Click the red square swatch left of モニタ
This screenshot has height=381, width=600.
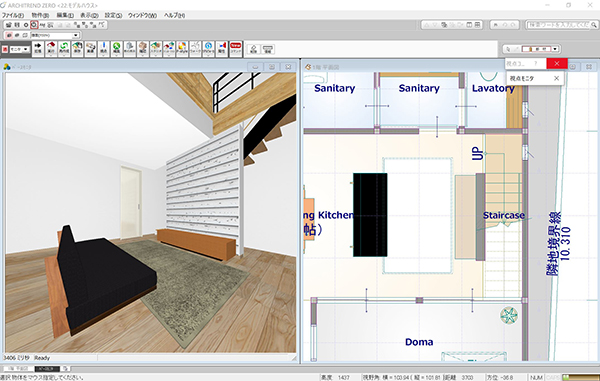coord(5,49)
